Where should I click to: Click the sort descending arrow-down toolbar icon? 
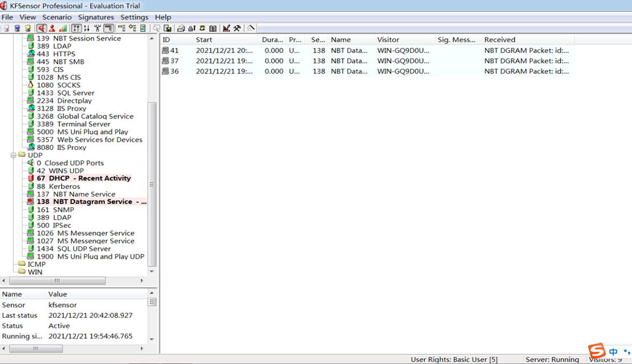click(87, 28)
